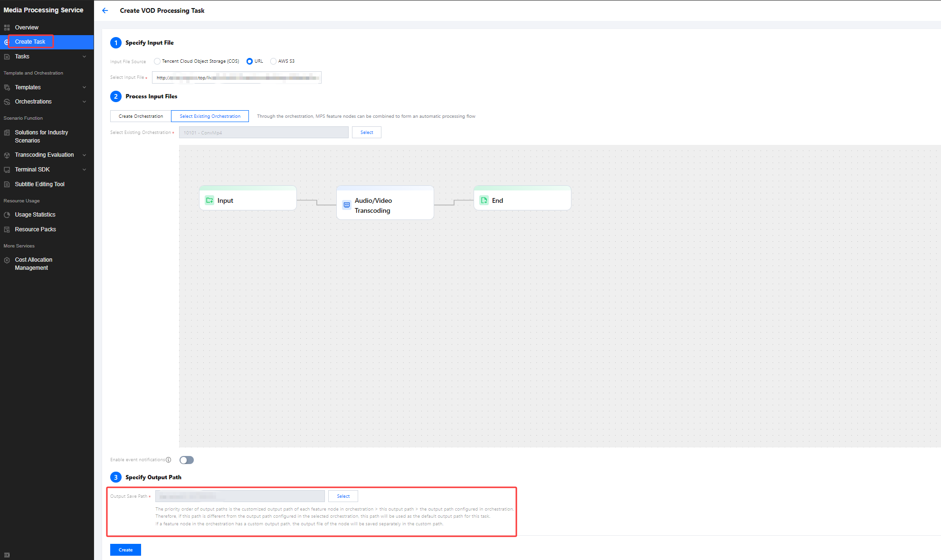Click Select next to Output Save Path
The height and width of the screenshot is (560, 941).
coord(343,496)
